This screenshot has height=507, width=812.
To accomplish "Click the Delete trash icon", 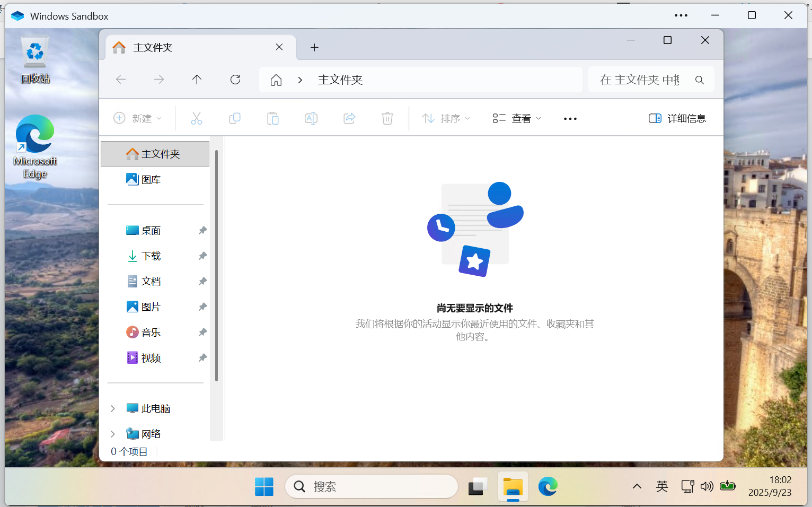I will click(x=387, y=118).
